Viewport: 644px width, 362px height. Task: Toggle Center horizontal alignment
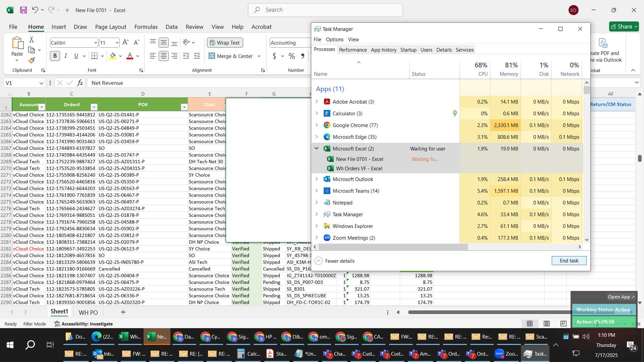pos(164,56)
